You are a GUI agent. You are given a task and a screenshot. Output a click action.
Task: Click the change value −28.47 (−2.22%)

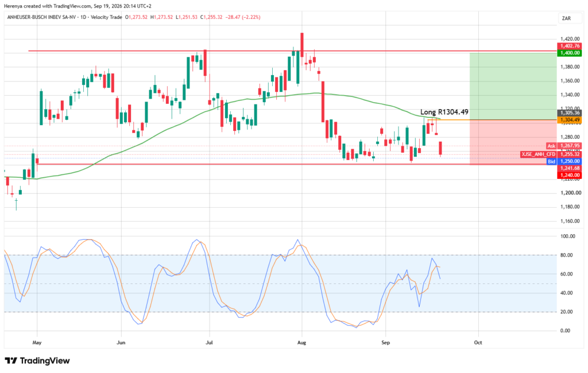243,17
